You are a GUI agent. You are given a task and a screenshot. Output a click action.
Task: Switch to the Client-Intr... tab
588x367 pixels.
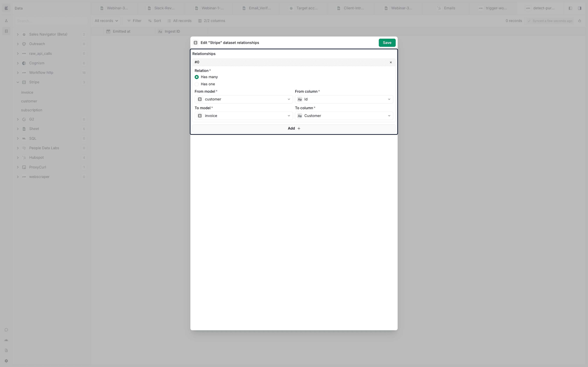pos(351,8)
